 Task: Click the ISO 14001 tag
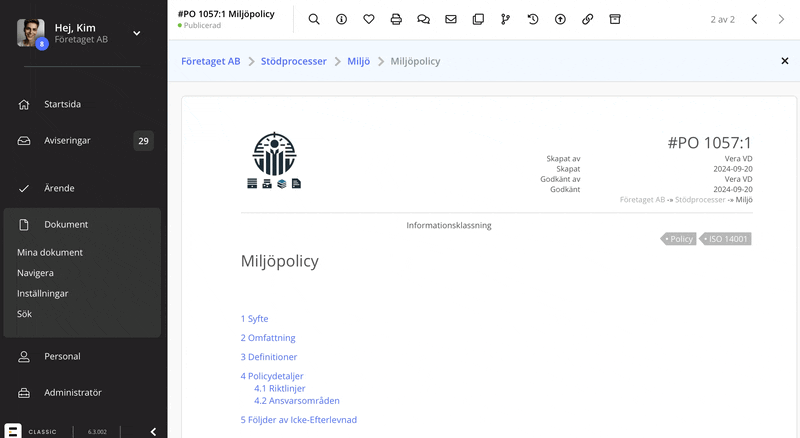pyautogui.click(x=726, y=239)
